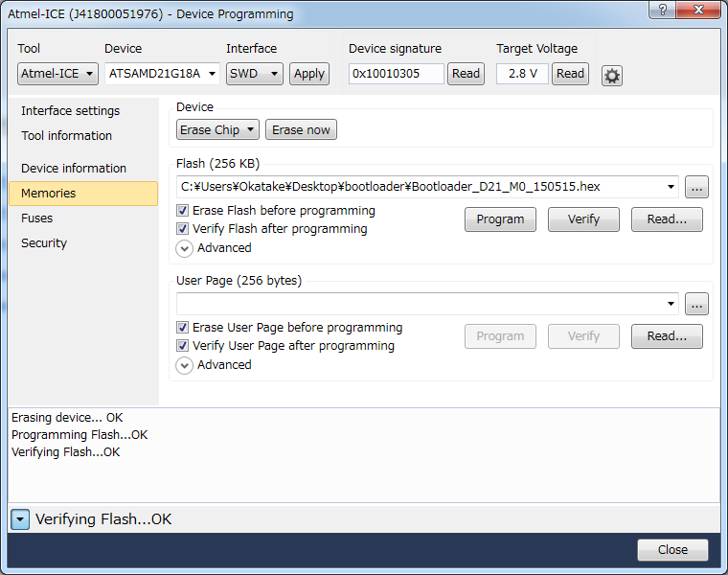Open the Tool dropdown Atmel-ICE
This screenshot has height=575, width=728.
57,74
